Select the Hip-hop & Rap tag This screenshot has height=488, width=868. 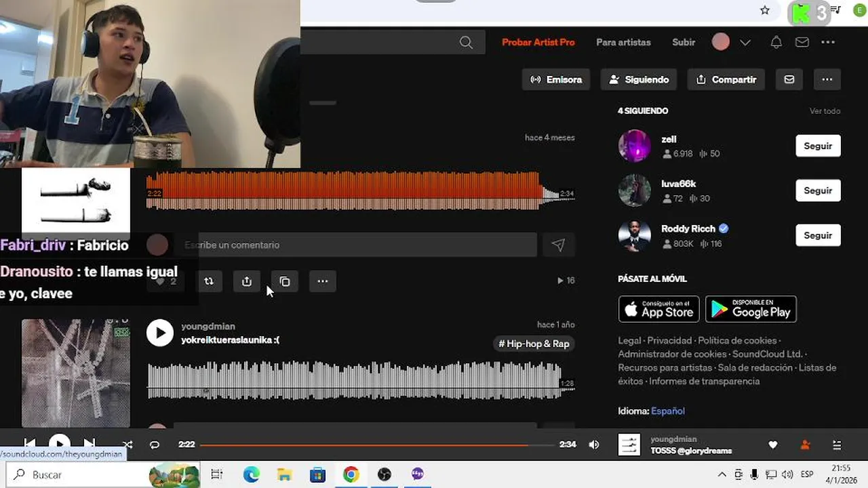coord(534,344)
